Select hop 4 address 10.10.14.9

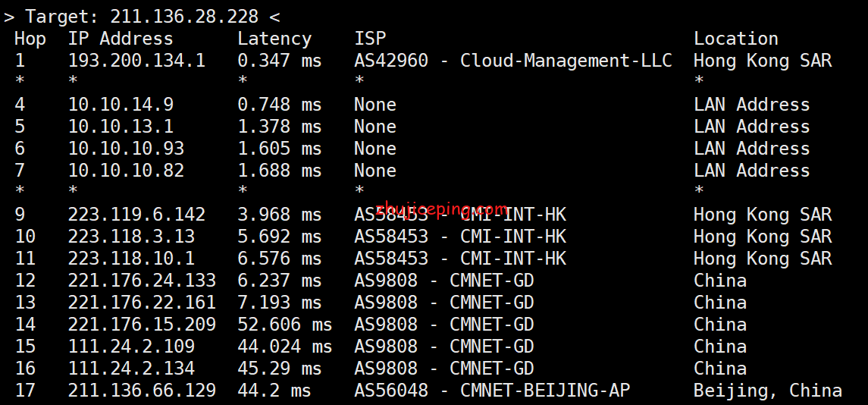tap(121, 105)
